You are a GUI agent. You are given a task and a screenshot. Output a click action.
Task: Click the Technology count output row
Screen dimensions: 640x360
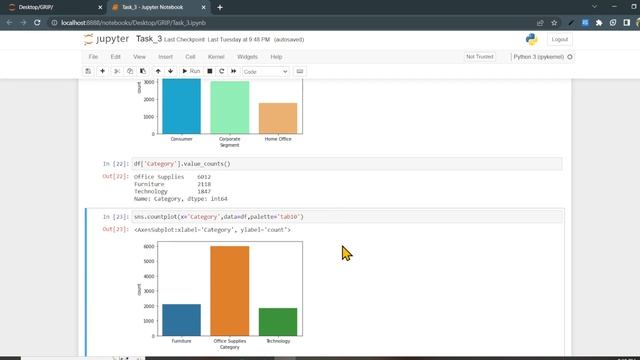click(x=172, y=191)
